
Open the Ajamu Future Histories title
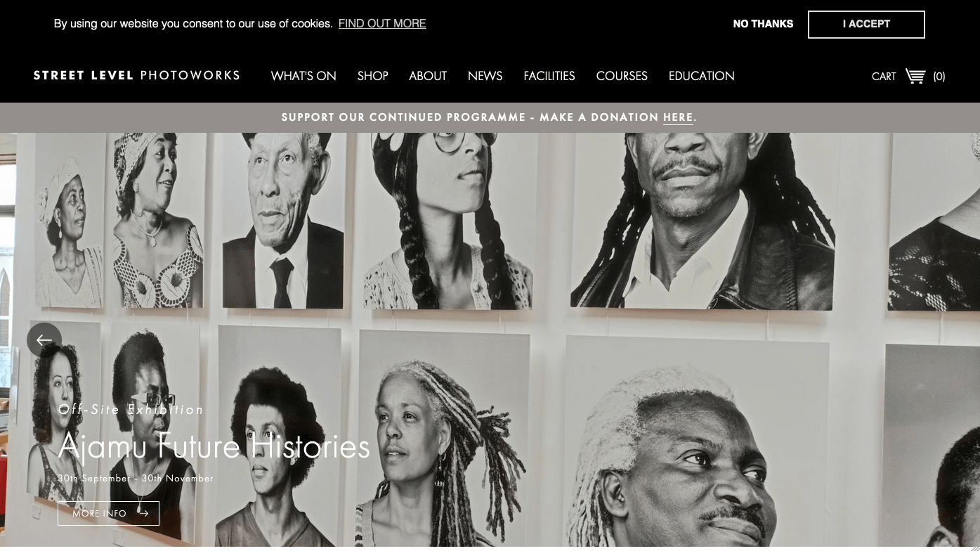(x=214, y=446)
